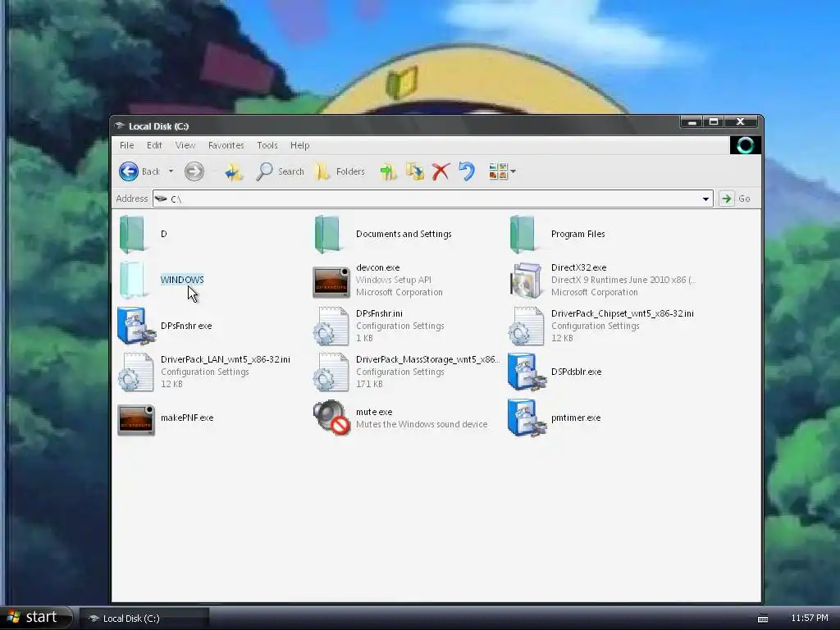The height and width of the screenshot is (630, 840).
Task: Go up one folder level
Action: click(x=234, y=171)
